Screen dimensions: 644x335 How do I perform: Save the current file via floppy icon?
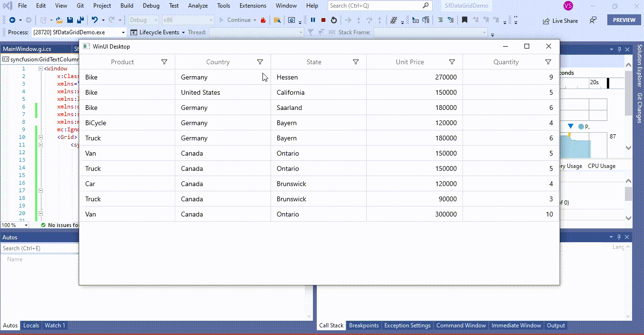(x=70, y=20)
